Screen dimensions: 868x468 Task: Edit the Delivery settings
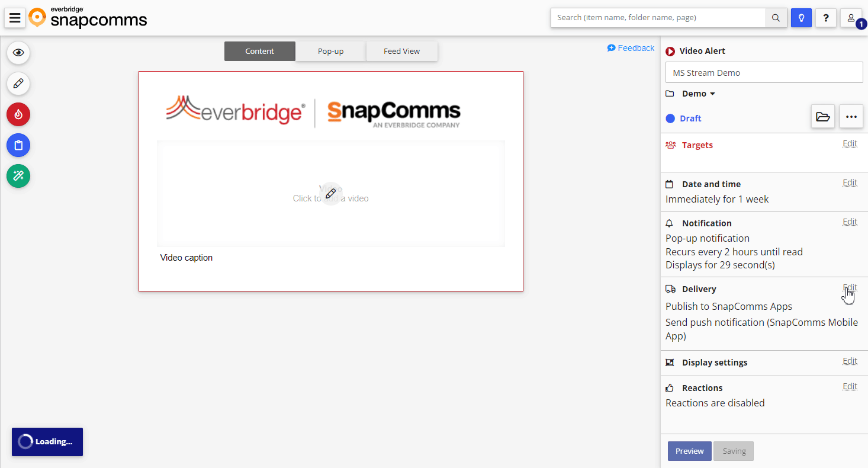pos(850,287)
